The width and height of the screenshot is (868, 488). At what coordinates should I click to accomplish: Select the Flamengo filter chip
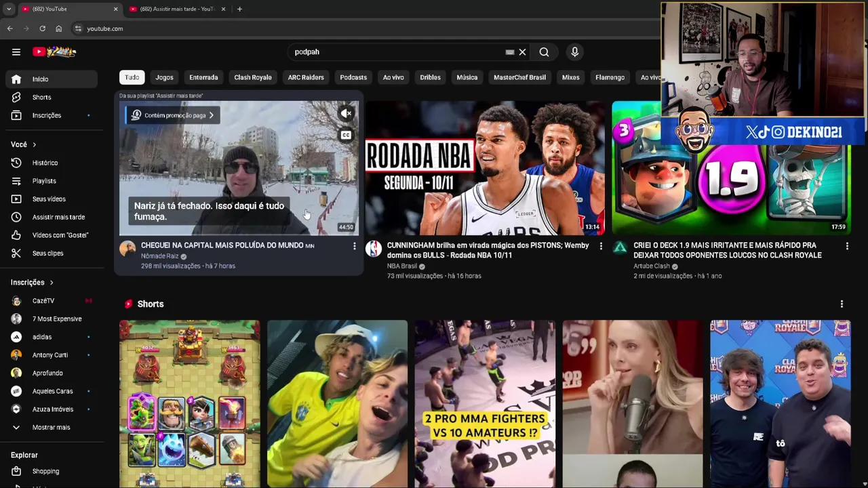[610, 77]
